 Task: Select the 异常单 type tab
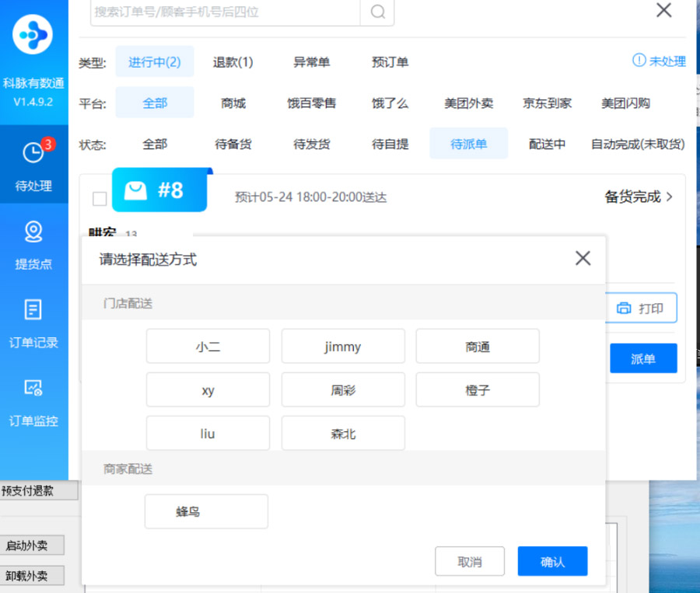(x=312, y=61)
